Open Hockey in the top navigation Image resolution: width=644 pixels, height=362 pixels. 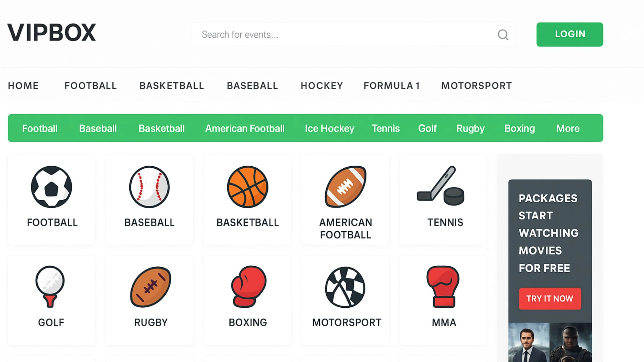(x=322, y=86)
